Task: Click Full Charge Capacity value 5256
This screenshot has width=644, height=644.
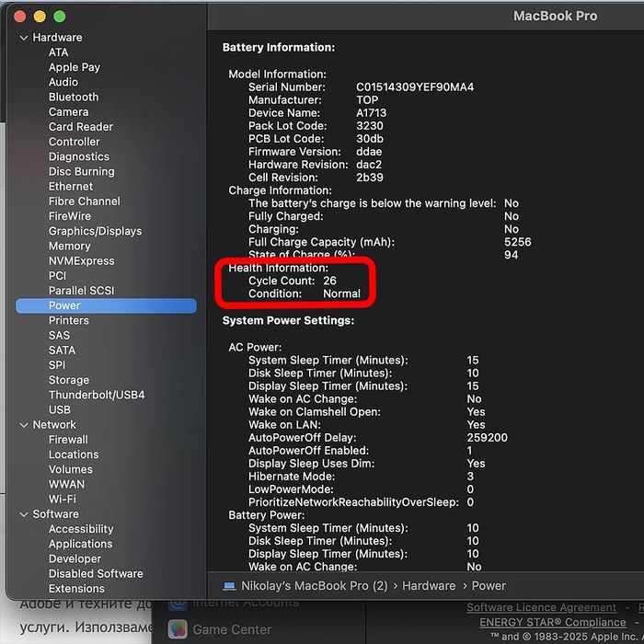Action: (517, 242)
